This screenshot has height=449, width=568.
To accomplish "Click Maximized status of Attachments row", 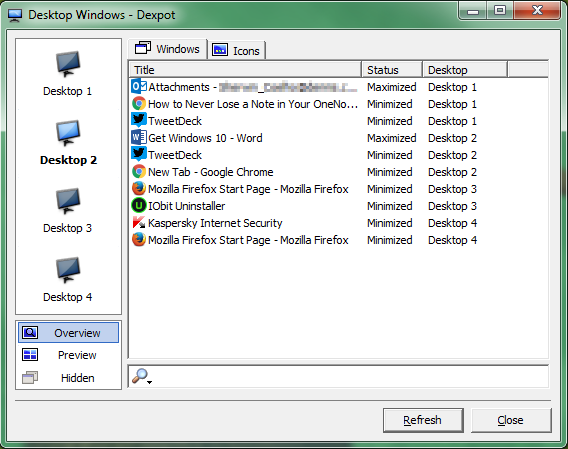I will [392, 87].
